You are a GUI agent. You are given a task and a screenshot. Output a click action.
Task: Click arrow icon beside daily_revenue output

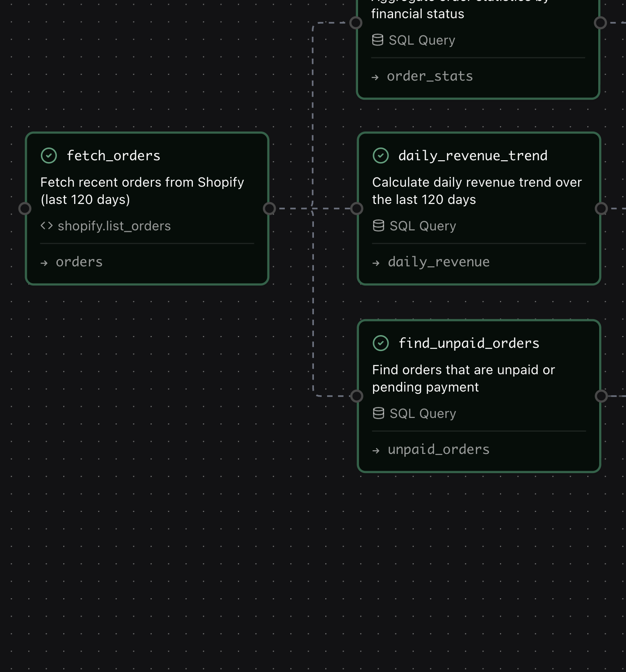pos(376,263)
